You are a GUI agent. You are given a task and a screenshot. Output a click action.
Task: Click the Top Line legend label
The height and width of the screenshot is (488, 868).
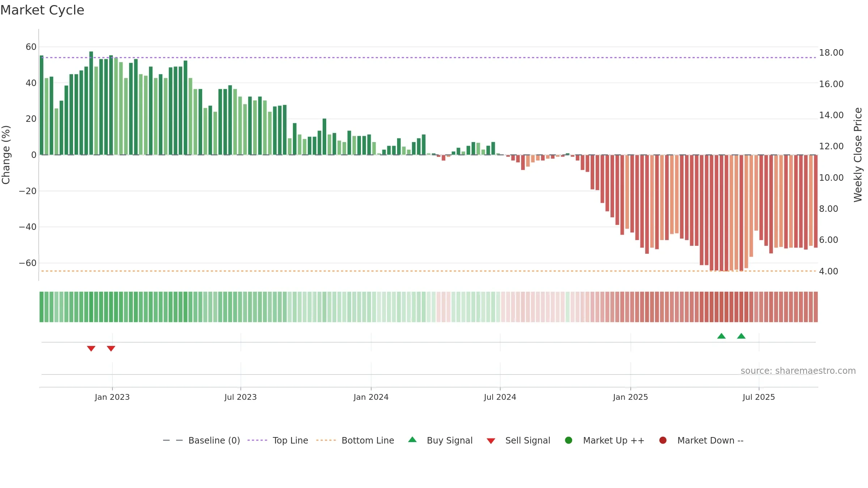290,440
